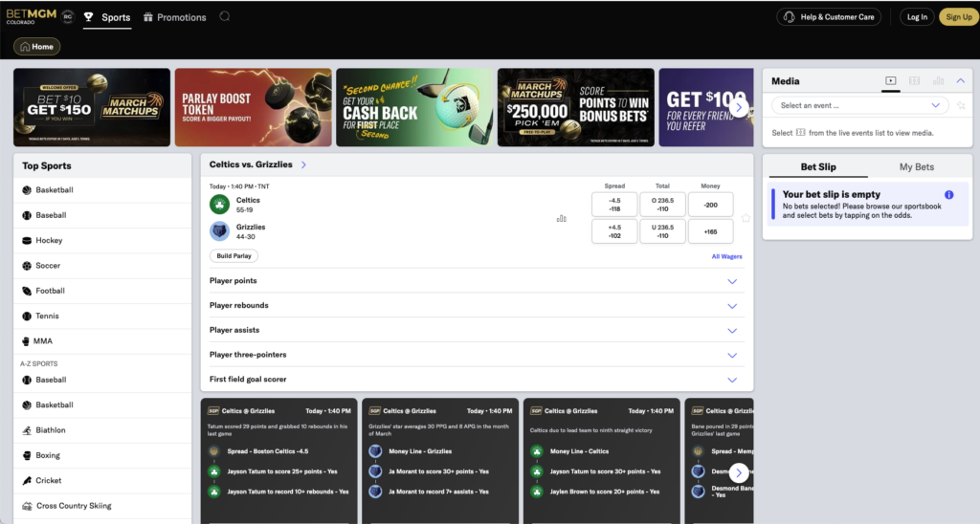Image resolution: width=980 pixels, height=524 pixels.
Task: Select the Celtics -200 moneyline odds
Action: click(x=710, y=205)
